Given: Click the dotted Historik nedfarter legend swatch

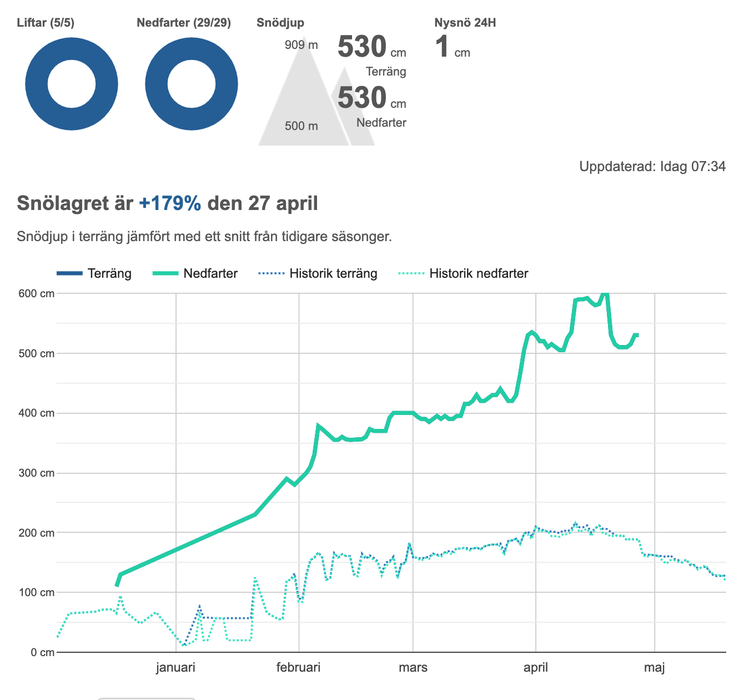Looking at the screenshot, I should tap(411, 273).
